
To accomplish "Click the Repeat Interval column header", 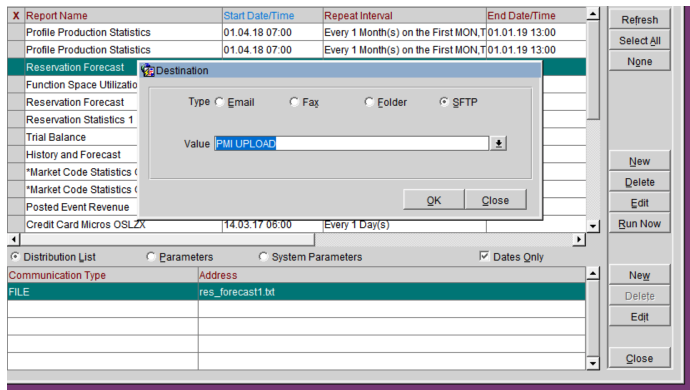I will [404, 15].
